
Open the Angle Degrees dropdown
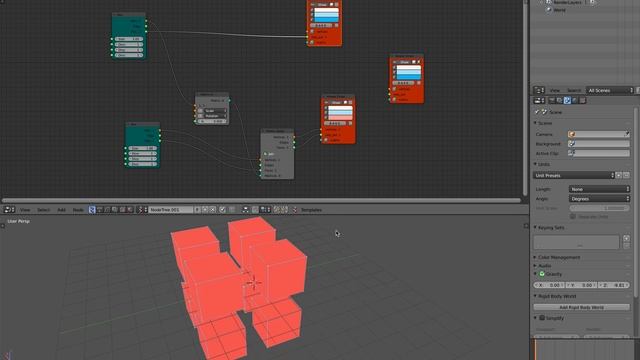click(599, 199)
